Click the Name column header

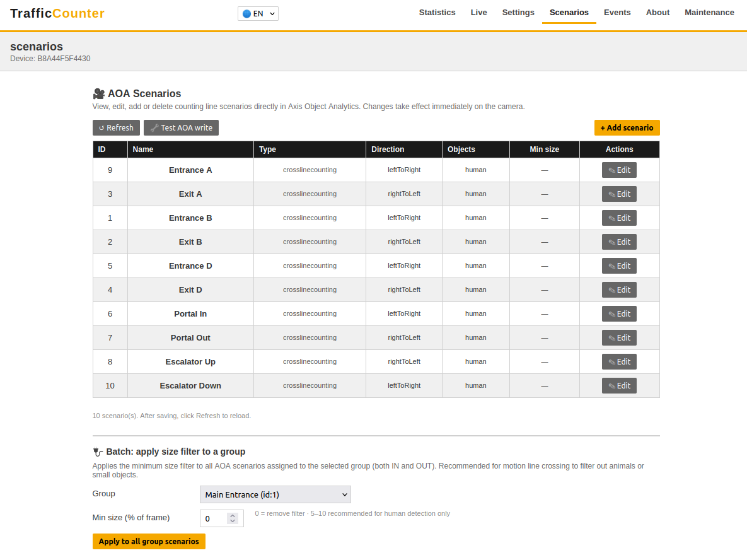tap(190, 149)
